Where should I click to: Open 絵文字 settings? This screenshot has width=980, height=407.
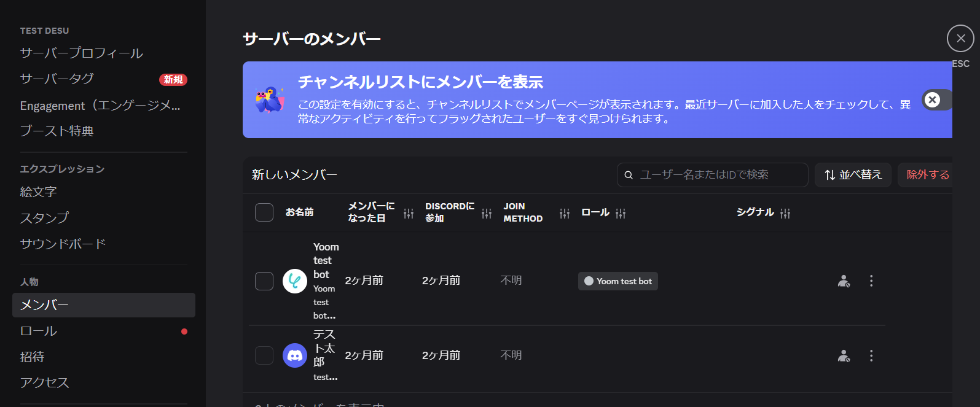[x=38, y=192]
